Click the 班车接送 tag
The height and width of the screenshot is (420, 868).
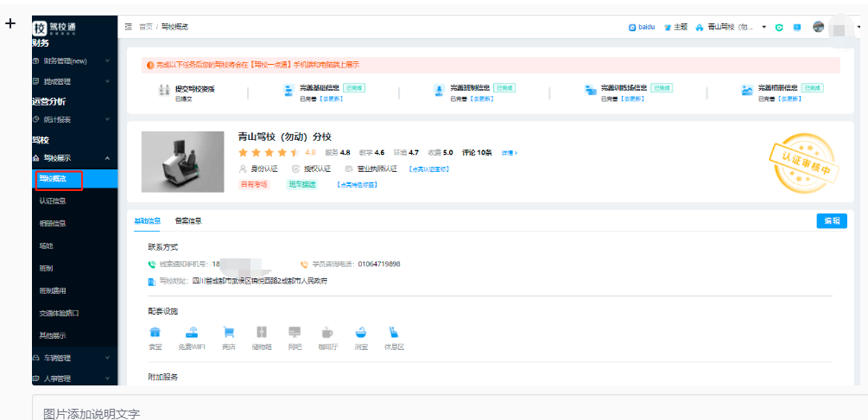click(302, 185)
